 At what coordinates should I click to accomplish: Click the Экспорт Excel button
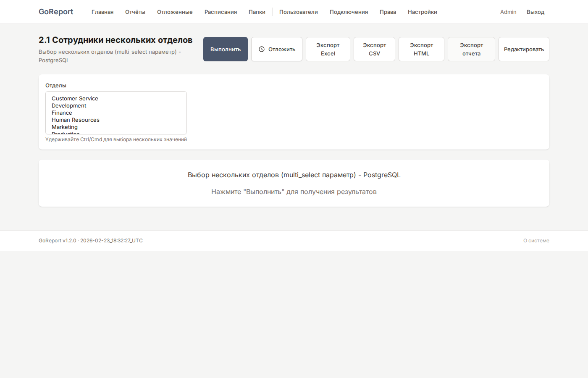tap(328, 49)
